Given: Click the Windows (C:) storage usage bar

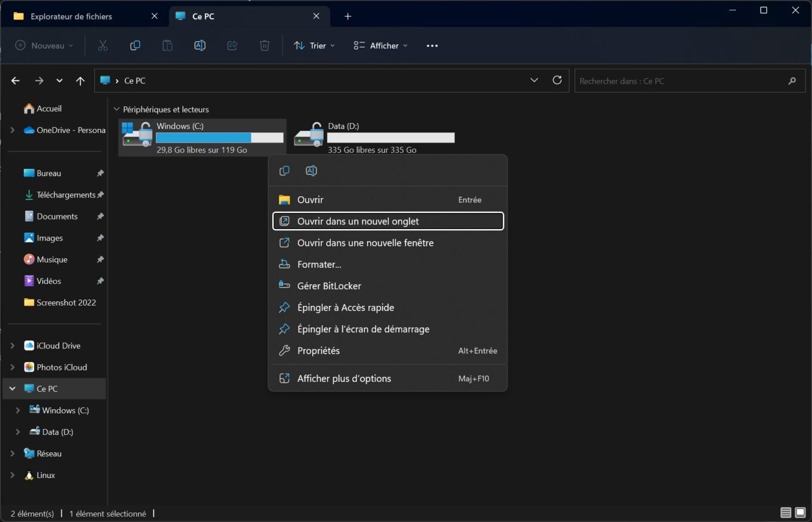Looking at the screenshot, I should (x=220, y=138).
